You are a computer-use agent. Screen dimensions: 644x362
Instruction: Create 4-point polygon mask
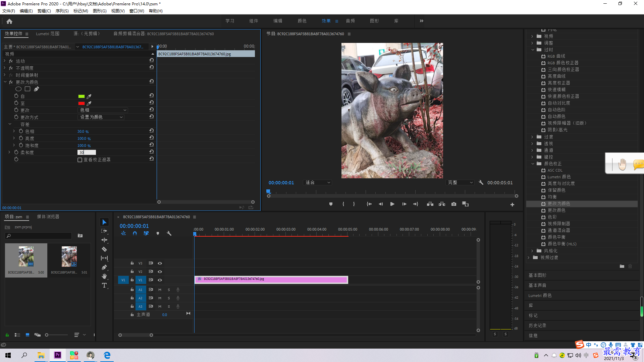(x=28, y=89)
